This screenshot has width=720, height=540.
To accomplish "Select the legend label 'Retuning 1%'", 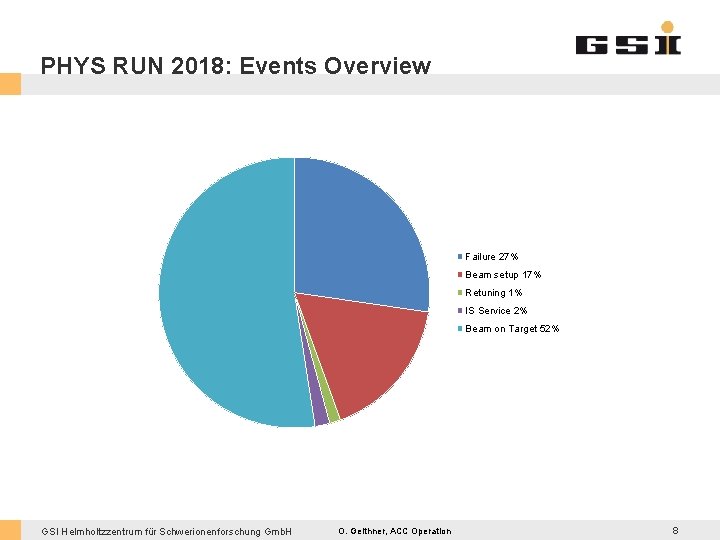I will tap(494, 292).
